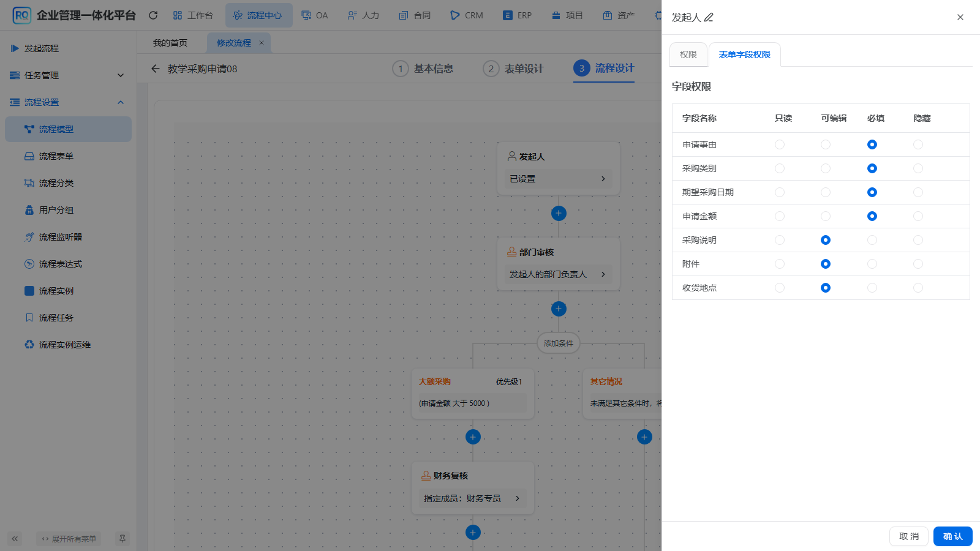The width and height of the screenshot is (980, 551).
Task: Open 流程监听器 in the sidebar
Action: [x=68, y=237]
